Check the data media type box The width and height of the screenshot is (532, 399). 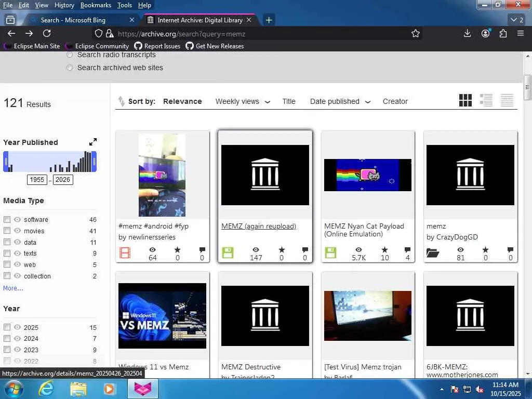[x=7, y=242]
